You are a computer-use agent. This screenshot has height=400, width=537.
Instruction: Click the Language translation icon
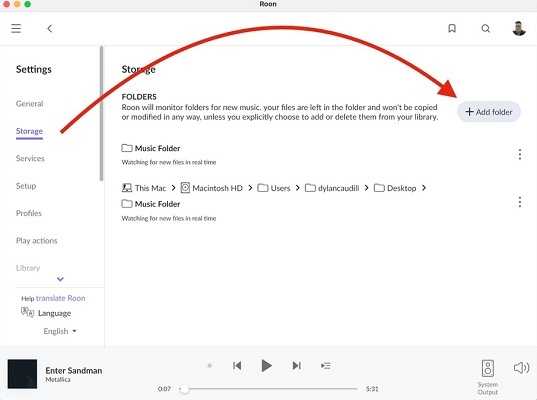27,312
